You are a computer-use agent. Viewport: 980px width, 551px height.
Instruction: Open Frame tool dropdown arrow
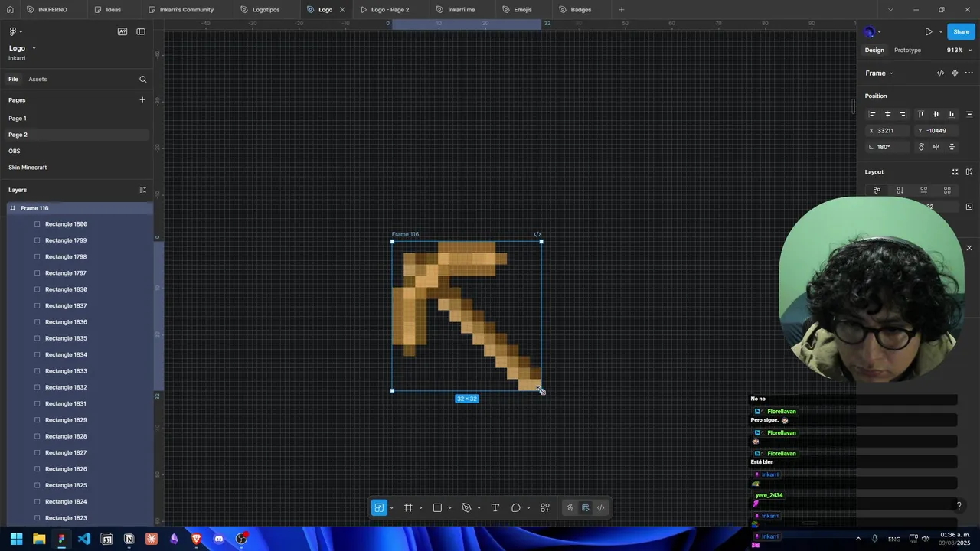(420, 508)
